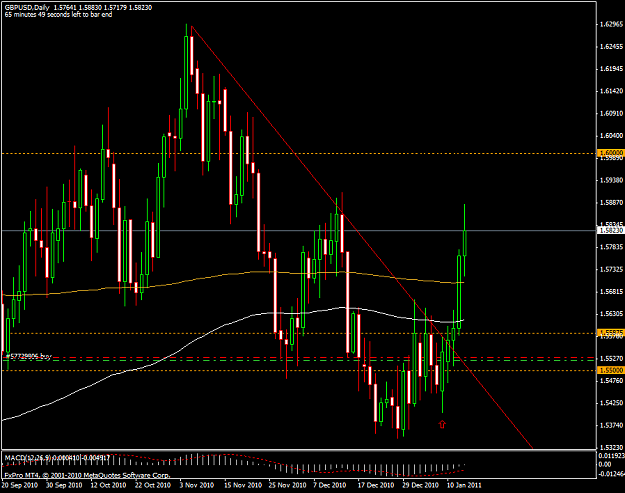Click the 1.53230 price axis label
The height and width of the screenshot is (493, 625).
coord(611,448)
